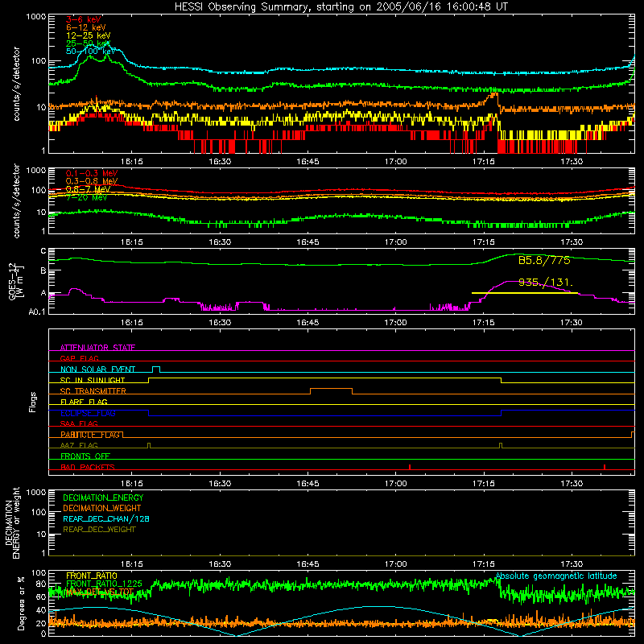Click the GOES-12 axis label

[x=16, y=281]
